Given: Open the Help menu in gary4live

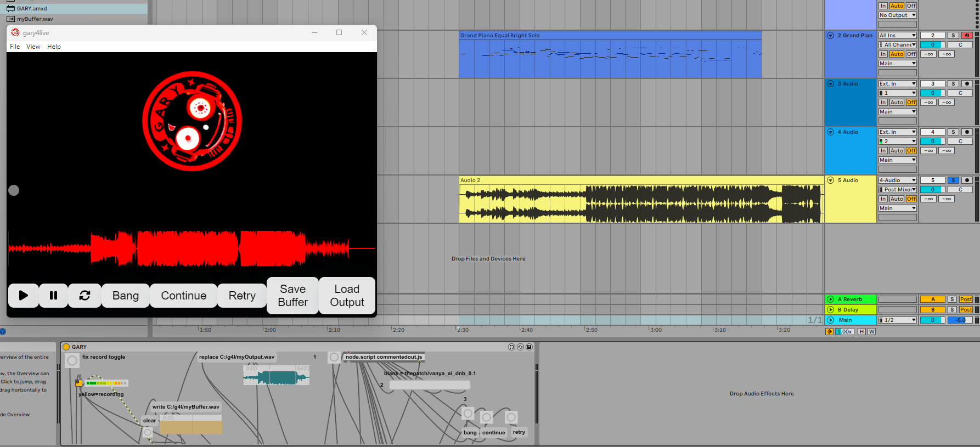Looking at the screenshot, I should click(x=54, y=47).
